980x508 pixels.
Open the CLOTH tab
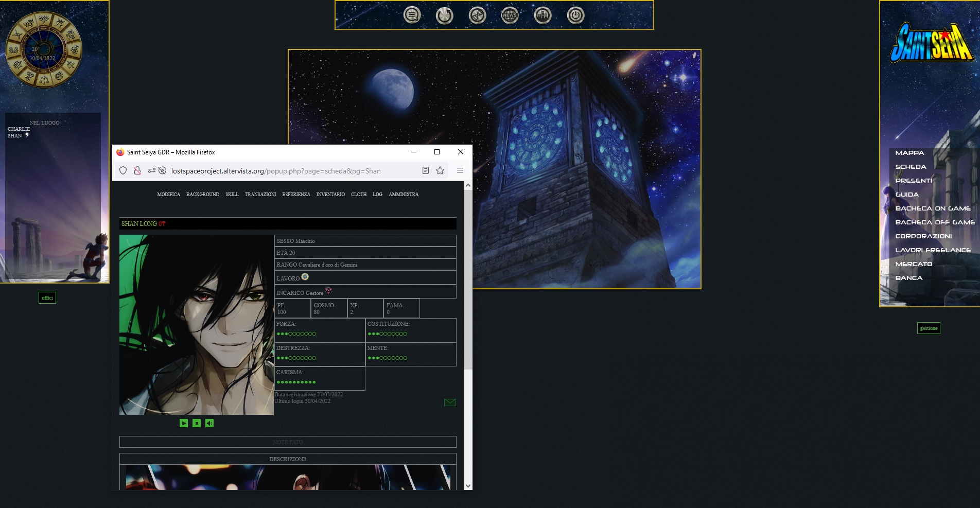point(359,195)
